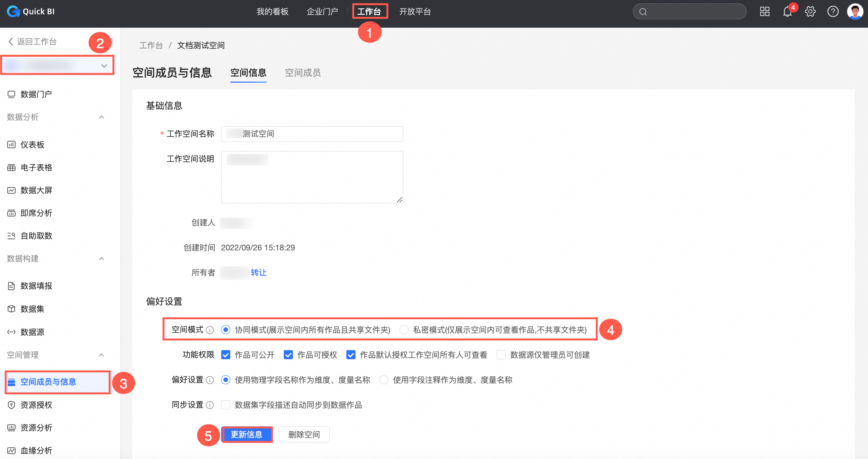The width and height of the screenshot is (868, 459).
Task: Click the back arrow beside 返回工作台
Action: click(x=11, y=41)
